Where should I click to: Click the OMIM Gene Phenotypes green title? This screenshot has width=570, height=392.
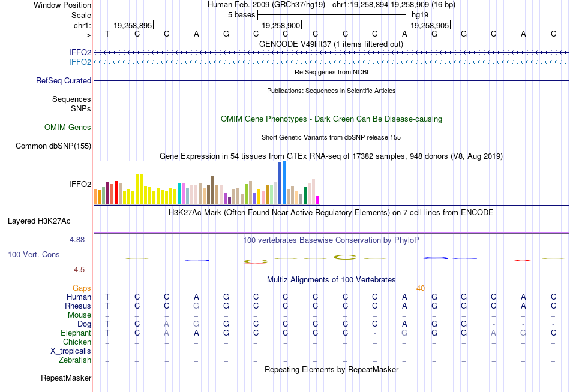click(331, 119)
